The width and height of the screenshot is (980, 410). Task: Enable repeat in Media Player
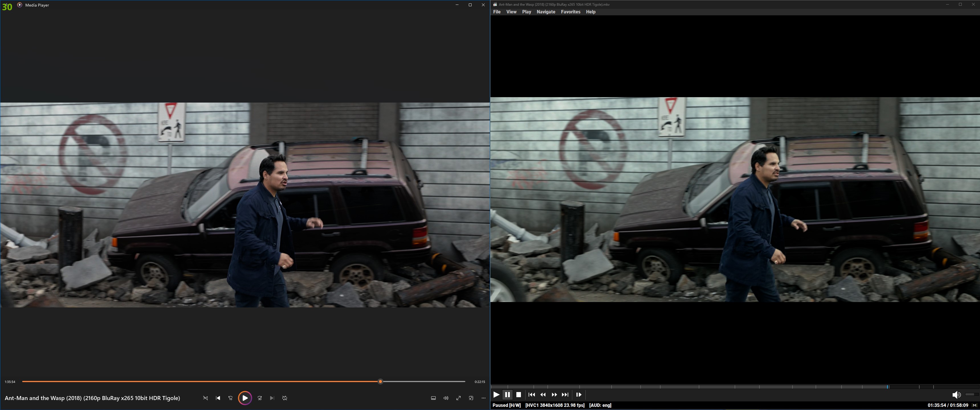click(x=285, y=398)
